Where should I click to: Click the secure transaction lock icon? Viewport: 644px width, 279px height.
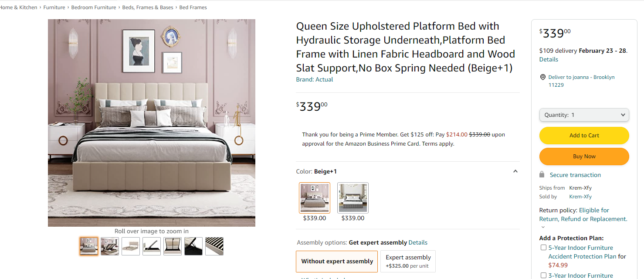[x=542, y=174]
